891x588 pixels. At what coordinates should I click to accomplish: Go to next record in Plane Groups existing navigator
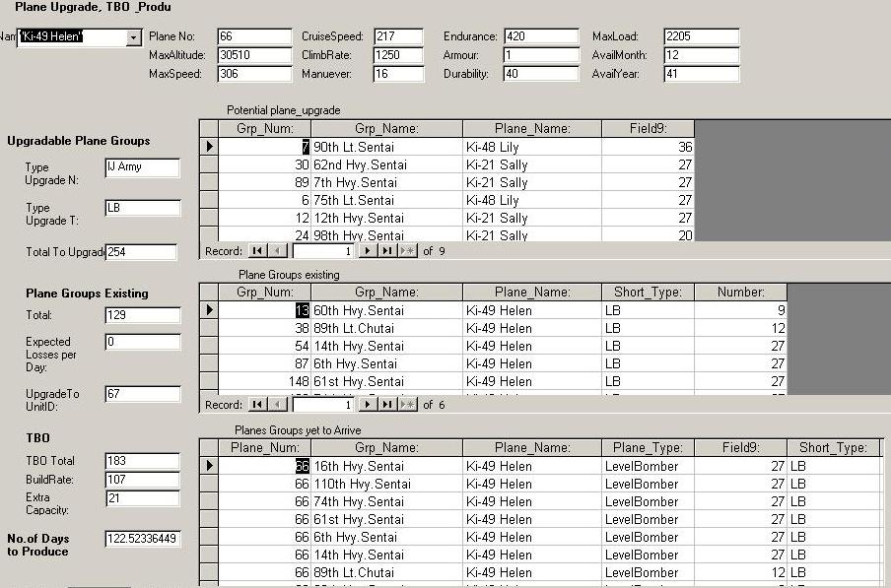click(368, 405)
